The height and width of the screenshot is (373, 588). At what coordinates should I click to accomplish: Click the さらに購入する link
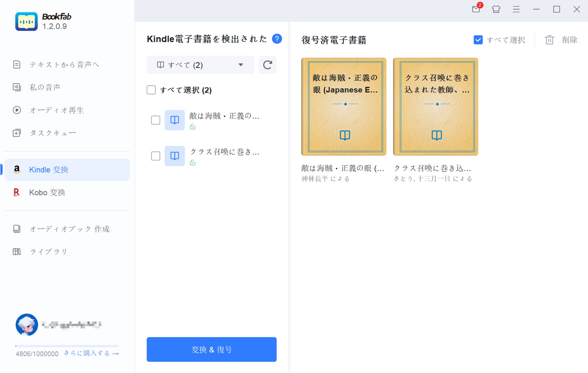tap(91, 353)
